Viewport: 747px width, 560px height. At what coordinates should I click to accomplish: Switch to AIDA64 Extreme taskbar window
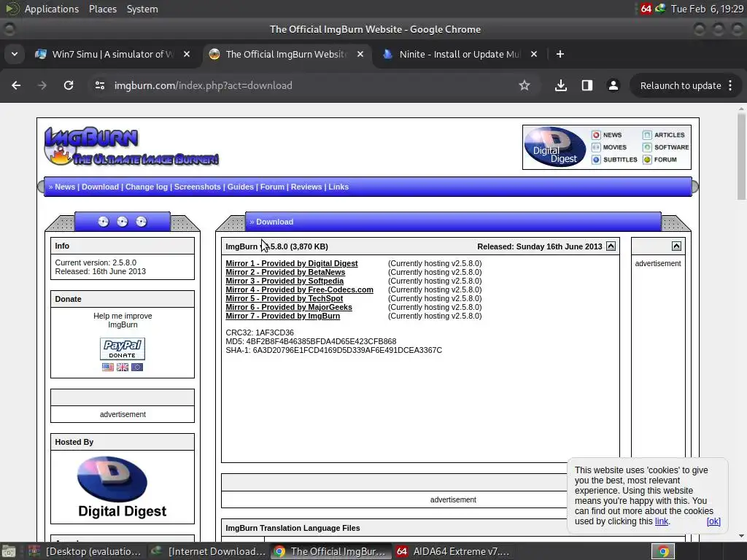[x=452, y=551]
